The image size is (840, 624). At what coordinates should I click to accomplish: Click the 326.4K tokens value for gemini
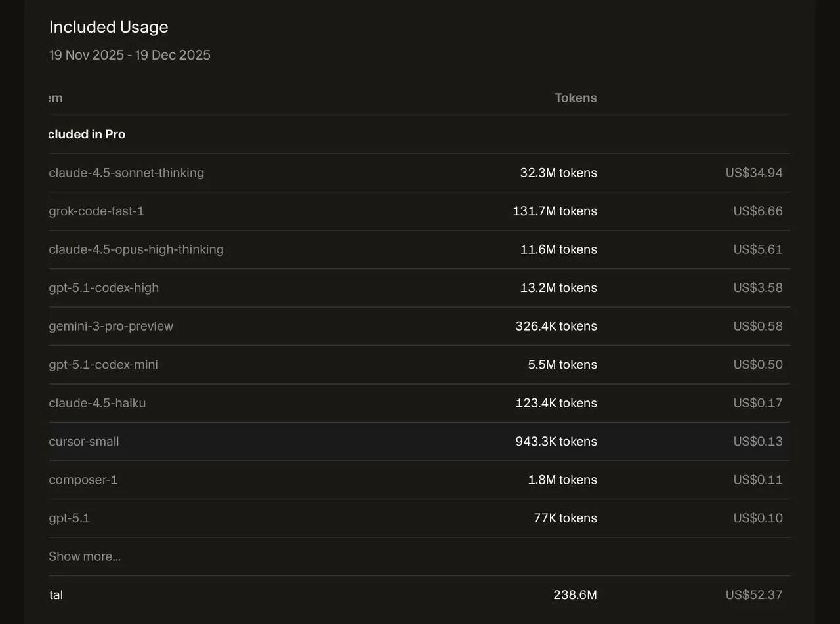pyautogui.click(x=556, y=326)
